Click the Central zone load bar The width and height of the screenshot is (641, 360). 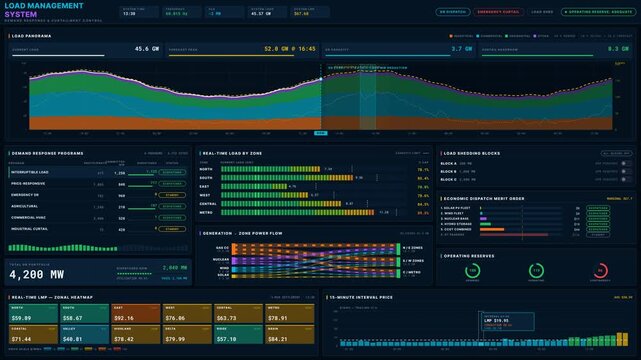[x=281, y=204]
